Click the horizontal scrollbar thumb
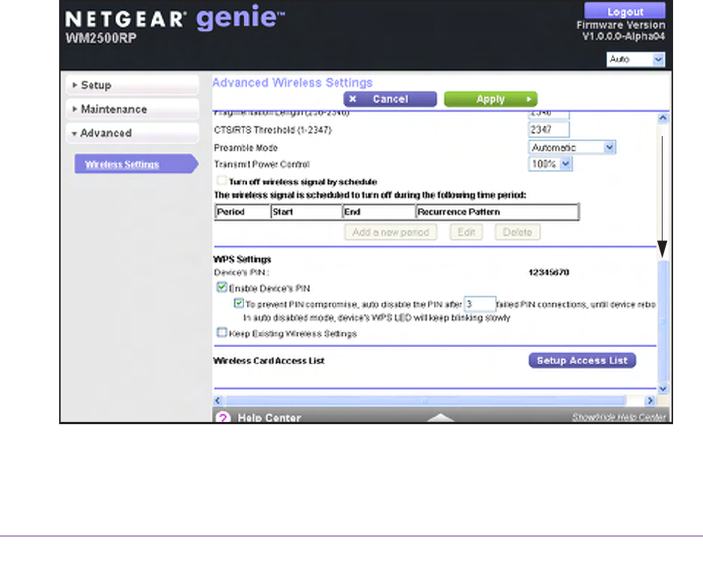 coord(425,400)
